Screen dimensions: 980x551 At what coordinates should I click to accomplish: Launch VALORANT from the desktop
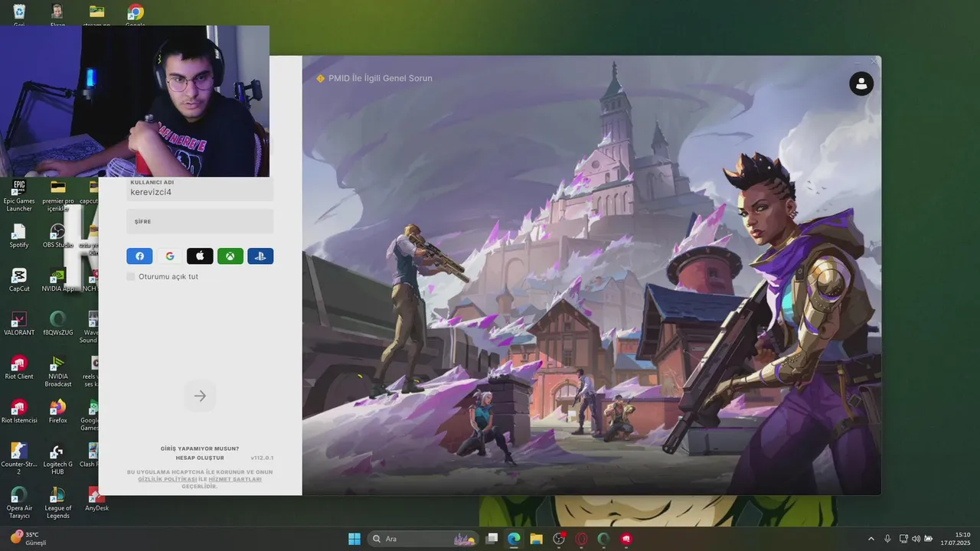(x=19, y=324)
